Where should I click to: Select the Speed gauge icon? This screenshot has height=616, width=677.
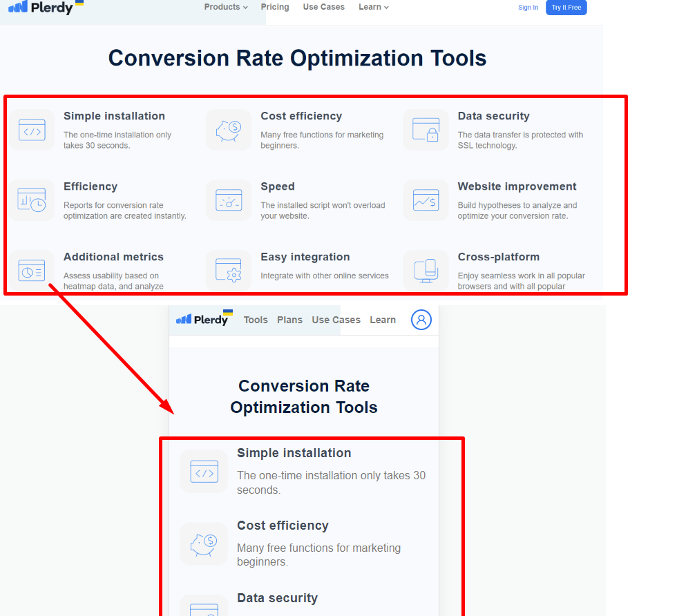pos(229,200)
